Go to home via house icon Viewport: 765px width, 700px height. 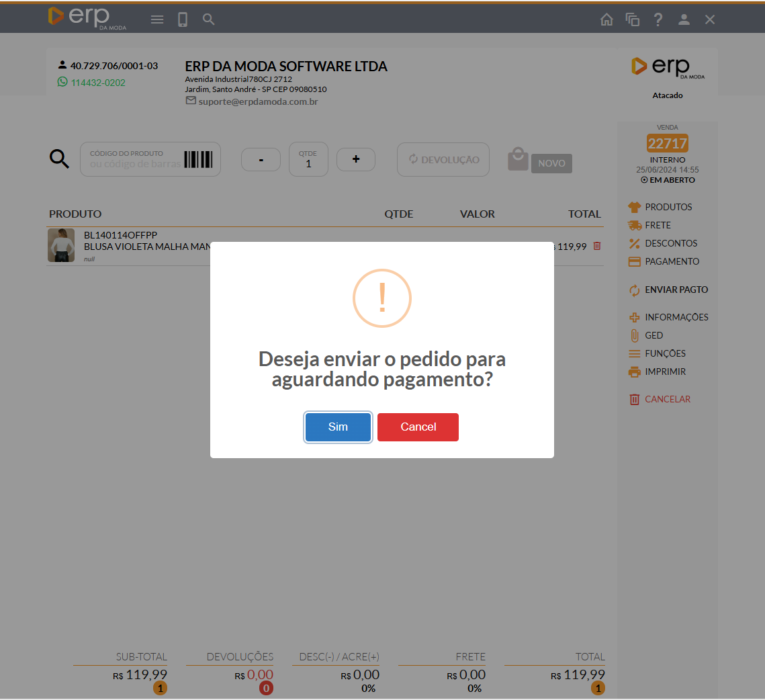coord(606,19)
